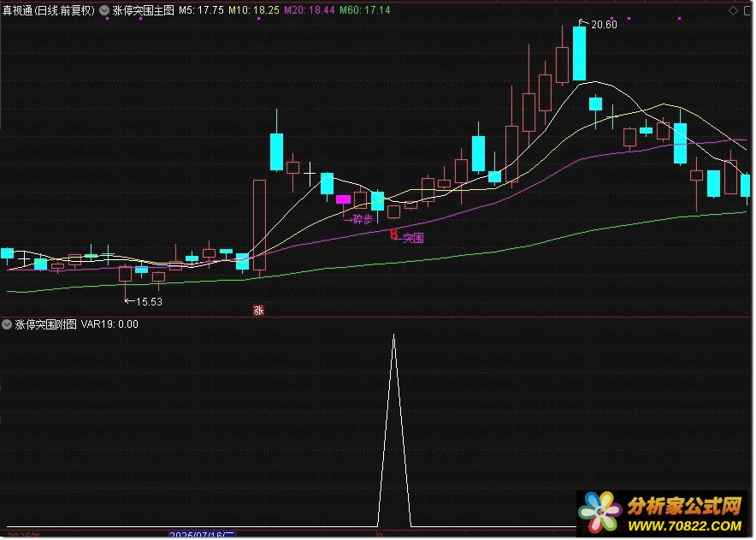The image size is (756, 540).
Task: Click the 真视通 stock name and period label
Action: 48,10
